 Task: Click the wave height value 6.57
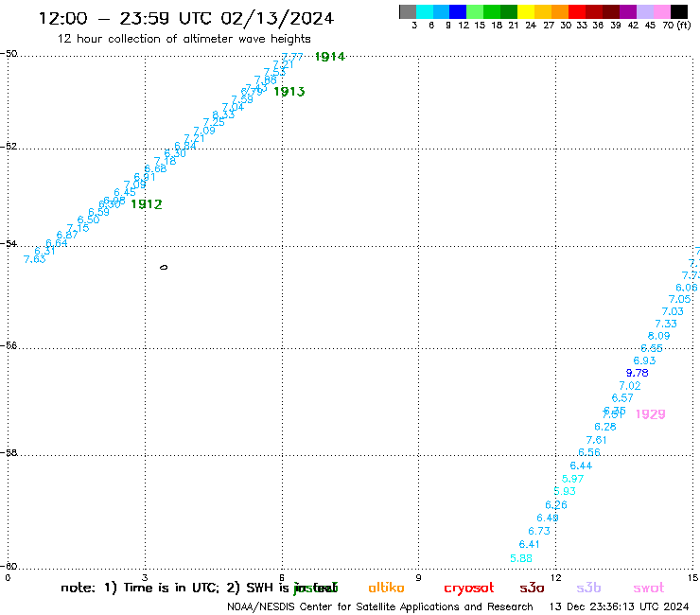coord(622,397)
